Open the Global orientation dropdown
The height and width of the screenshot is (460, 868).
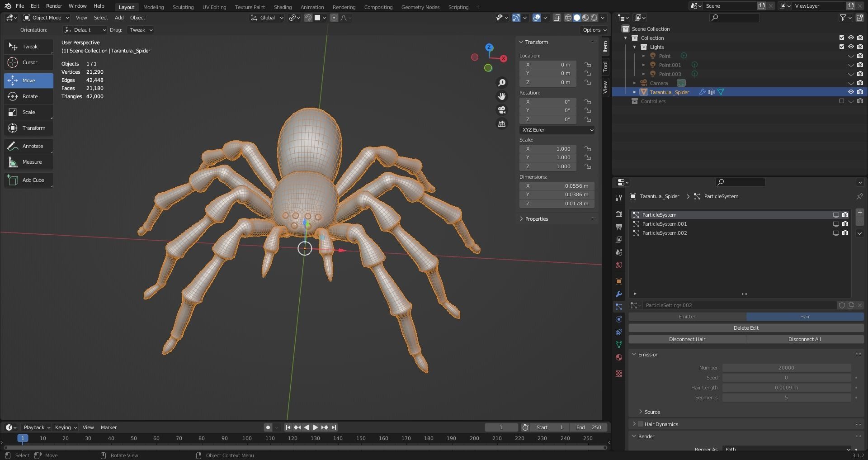tap(267, 18)
